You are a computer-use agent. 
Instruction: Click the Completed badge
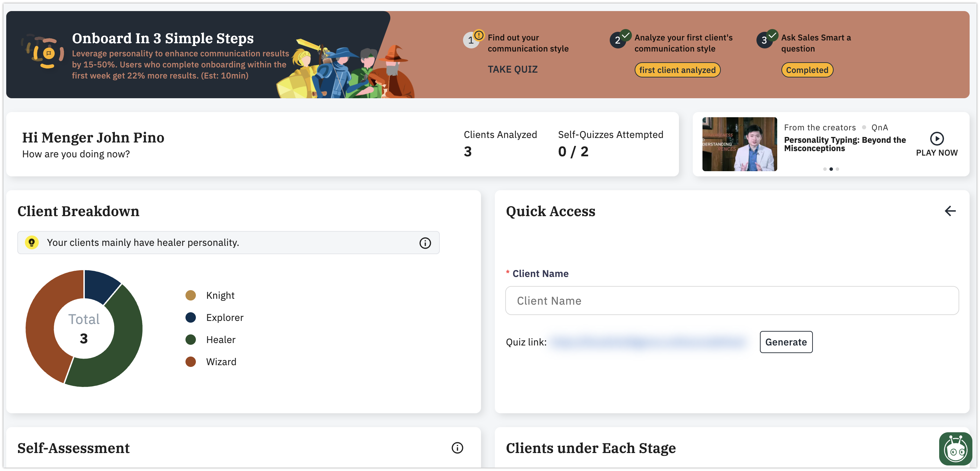tap(807, 70)
